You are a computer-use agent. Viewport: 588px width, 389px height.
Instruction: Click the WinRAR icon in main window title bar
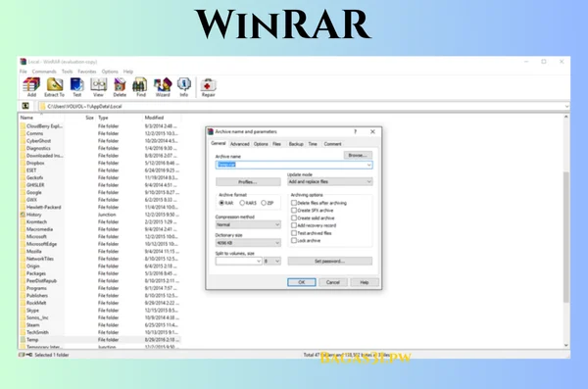pos(24,62)
